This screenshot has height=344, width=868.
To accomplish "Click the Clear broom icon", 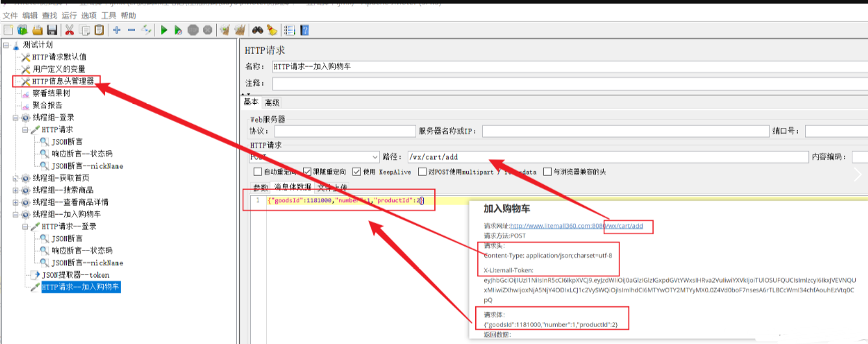I will [x=225, y=30].
